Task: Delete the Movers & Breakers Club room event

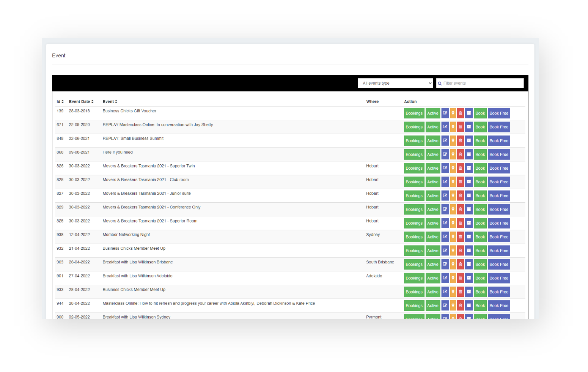Action: pyautogui.click(x=460, y=182)
